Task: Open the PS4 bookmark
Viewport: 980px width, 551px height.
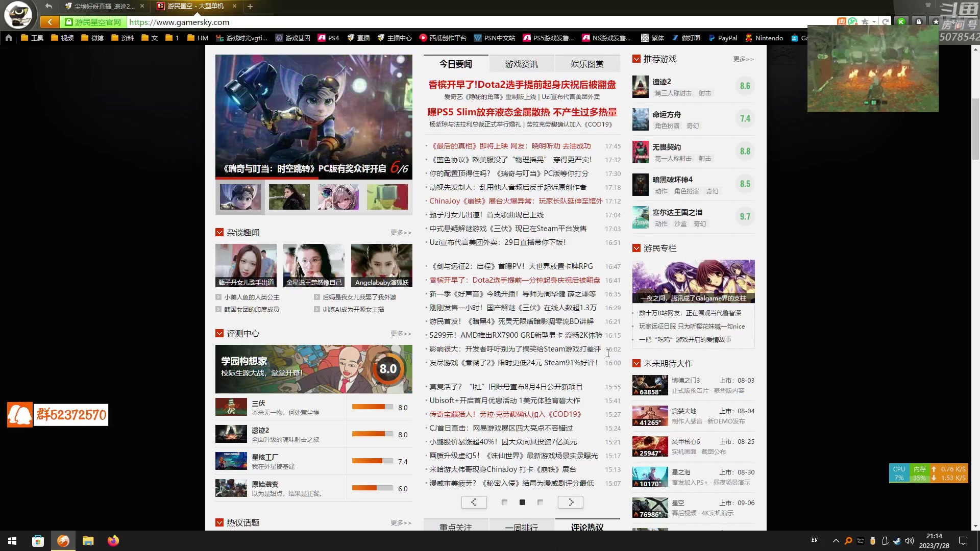Action: pyautogui.click(x=329, y=38)
